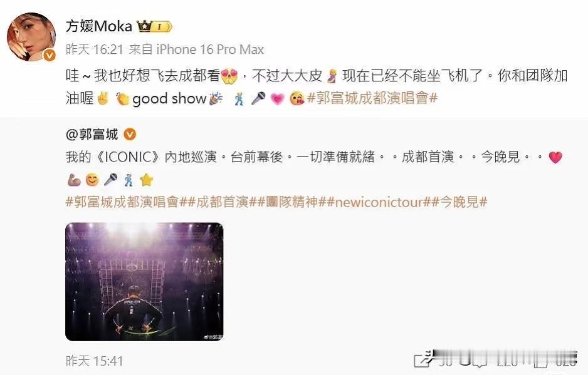The image size is (588, 375).
Task: Click the comment icon at bottom
Action: coord(480,360)
